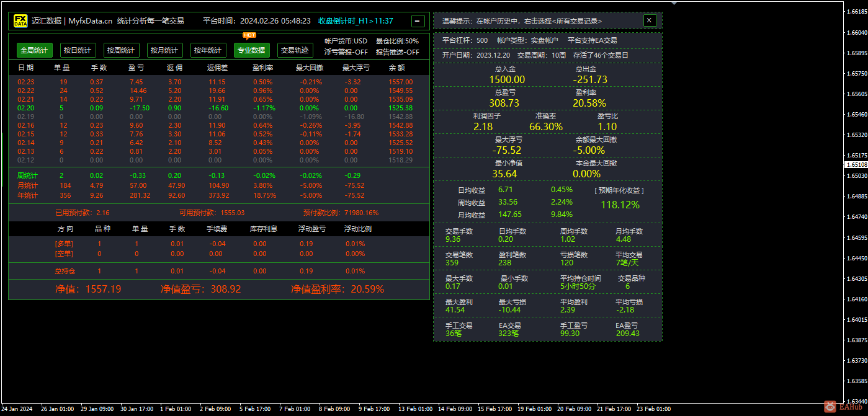Image resolution: width=868 pixels, height=416 pixels.
Task: Click 总入金 value 1500.00
Action: [x=507, y=79]
